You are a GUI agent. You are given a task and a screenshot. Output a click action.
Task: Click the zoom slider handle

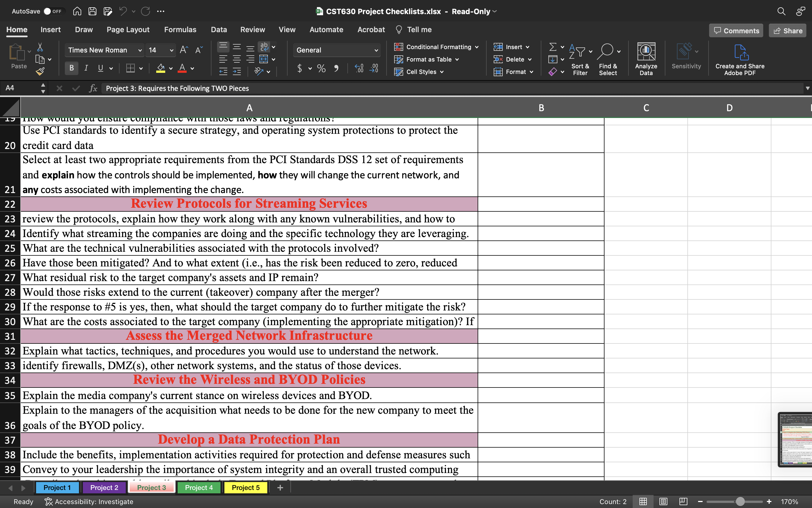click(740, 502)
